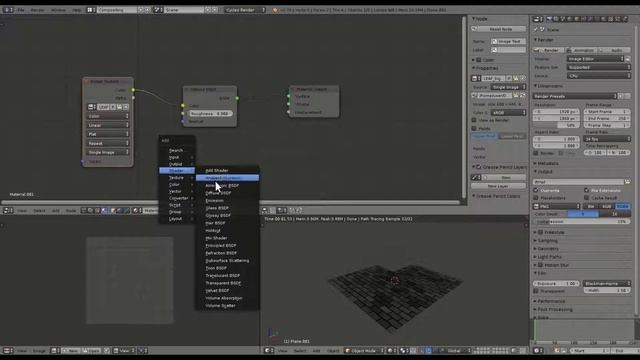This screenshot has width=640, height=360.
Task: Click the /tmp/ output path field
Action: click(578, 182)
